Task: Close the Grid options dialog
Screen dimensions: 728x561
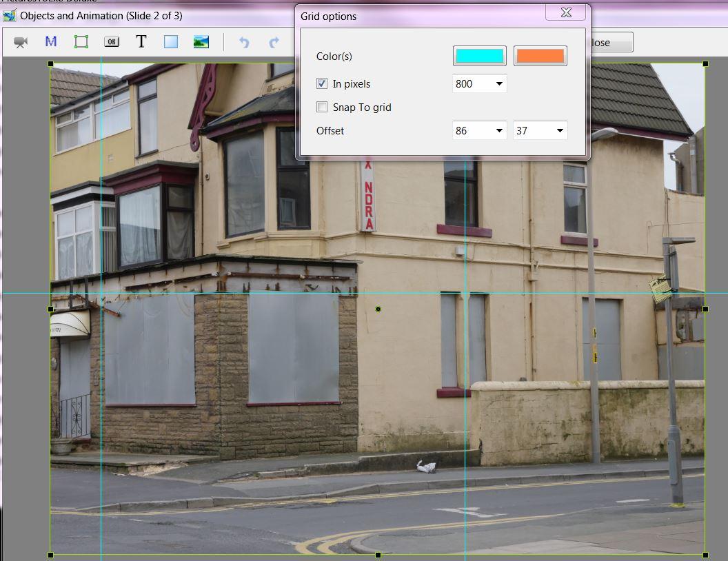Action: point(565,12)
